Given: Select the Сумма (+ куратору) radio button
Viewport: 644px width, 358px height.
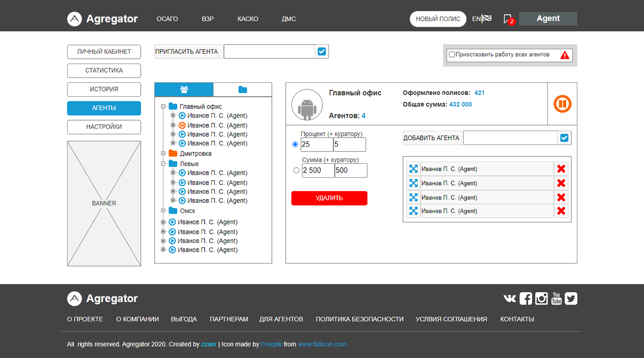Looking at the screenshot, I should click(296, 170).
